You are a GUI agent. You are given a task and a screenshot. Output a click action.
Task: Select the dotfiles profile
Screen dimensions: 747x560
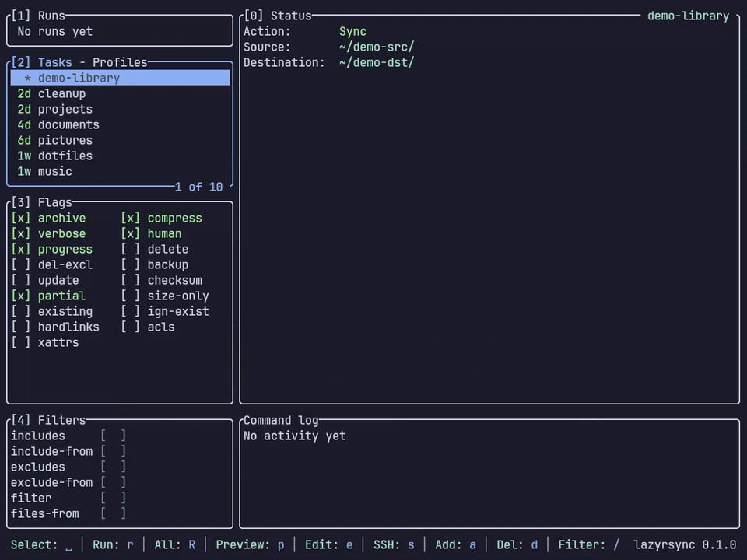click(x=120, y=156)
